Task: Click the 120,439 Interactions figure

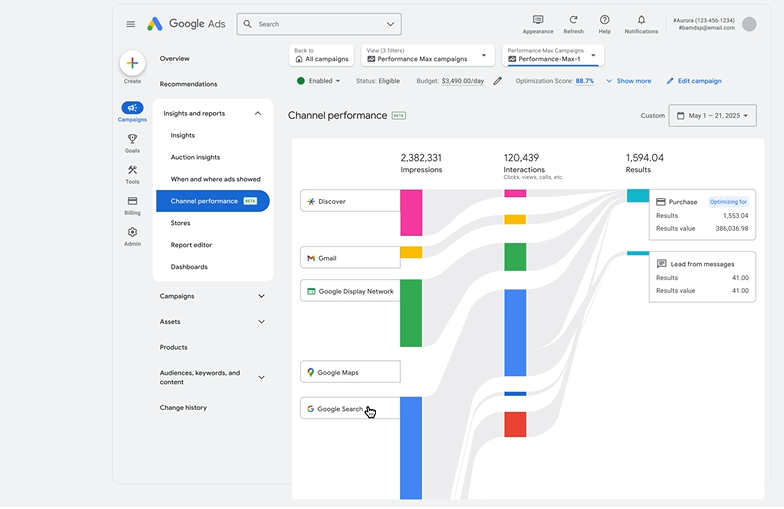Action: pyautogui.click(x=521, y=158)
